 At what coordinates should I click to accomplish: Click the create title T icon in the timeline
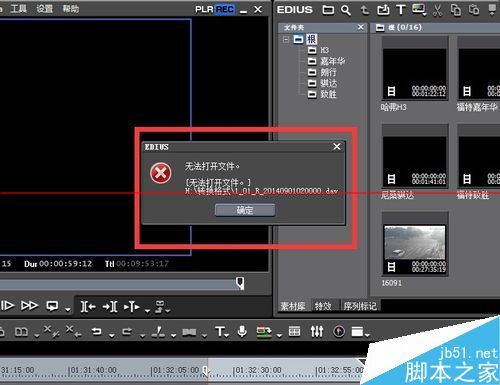[221, 332]
